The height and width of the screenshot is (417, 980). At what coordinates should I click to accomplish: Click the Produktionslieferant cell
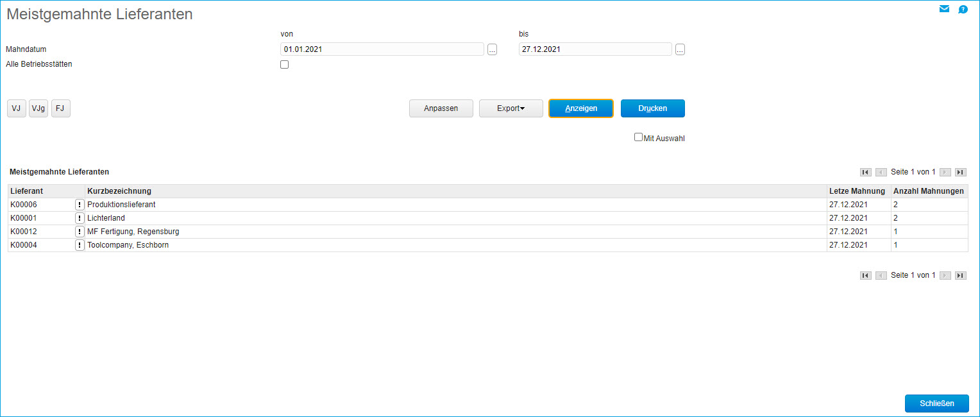pos(456,205)
